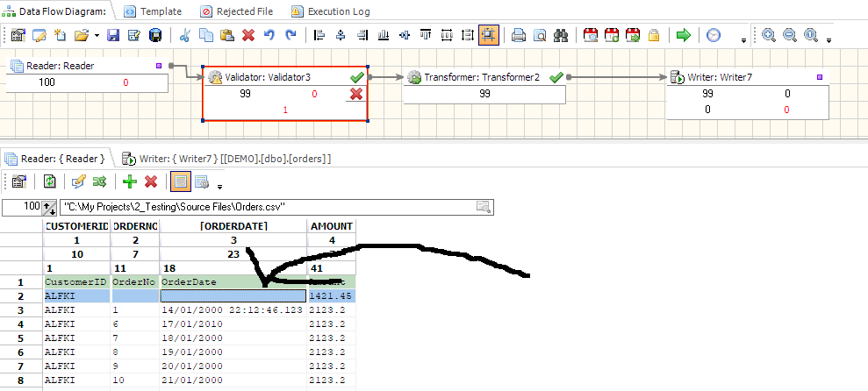Click the open folder icon
This screenshot has width=868, height=391.
[82, 35]
